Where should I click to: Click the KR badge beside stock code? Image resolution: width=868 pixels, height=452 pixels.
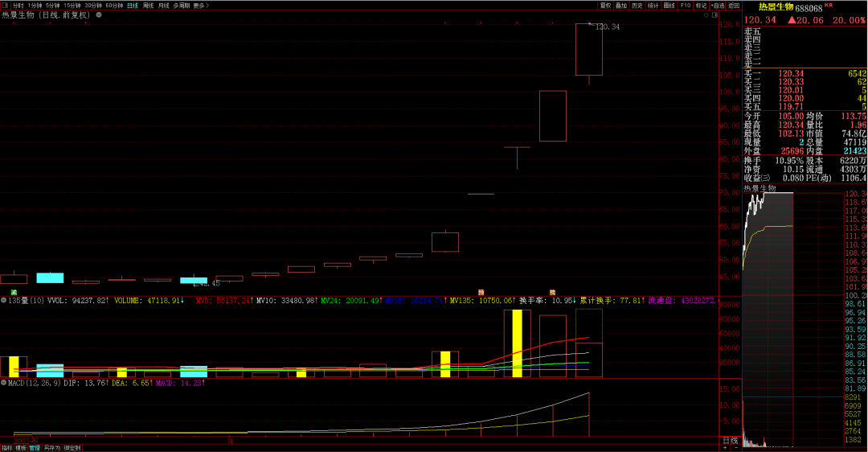click(829, 5)
